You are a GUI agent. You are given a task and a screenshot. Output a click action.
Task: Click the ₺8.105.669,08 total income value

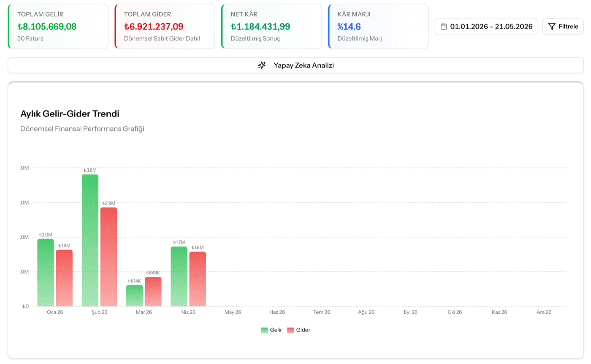click(47, 27)
